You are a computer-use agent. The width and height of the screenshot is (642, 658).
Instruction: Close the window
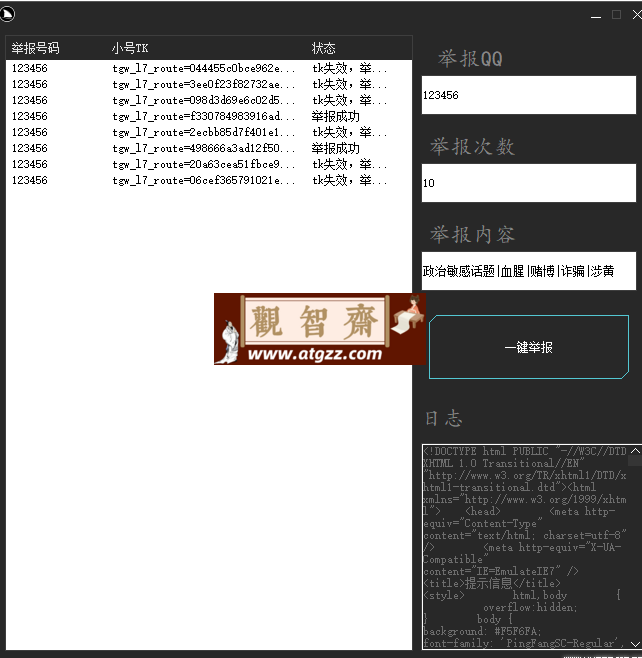pyautogui.click(x=637, y=15)
